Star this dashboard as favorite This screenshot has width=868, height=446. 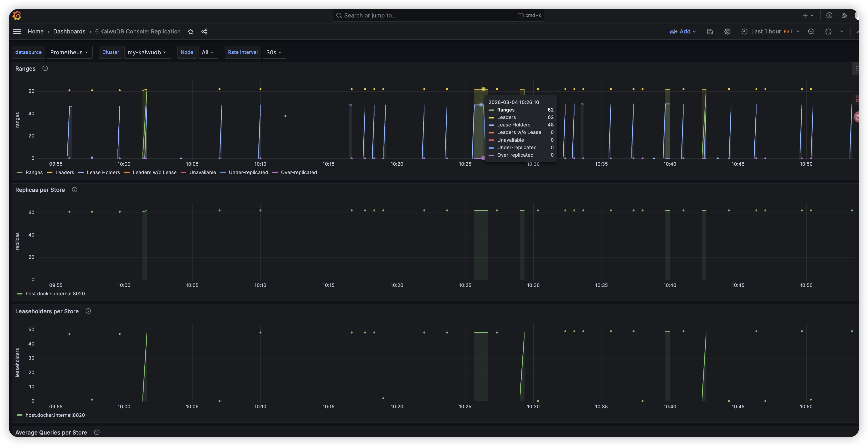[x=190, y=31]
